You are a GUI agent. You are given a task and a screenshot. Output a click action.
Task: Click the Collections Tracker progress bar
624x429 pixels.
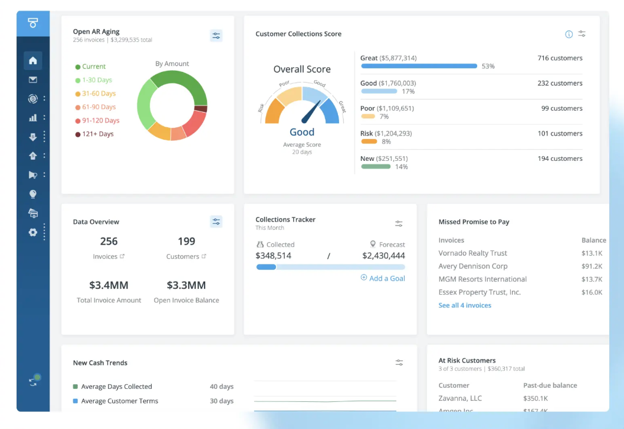(x=330, y=267)
